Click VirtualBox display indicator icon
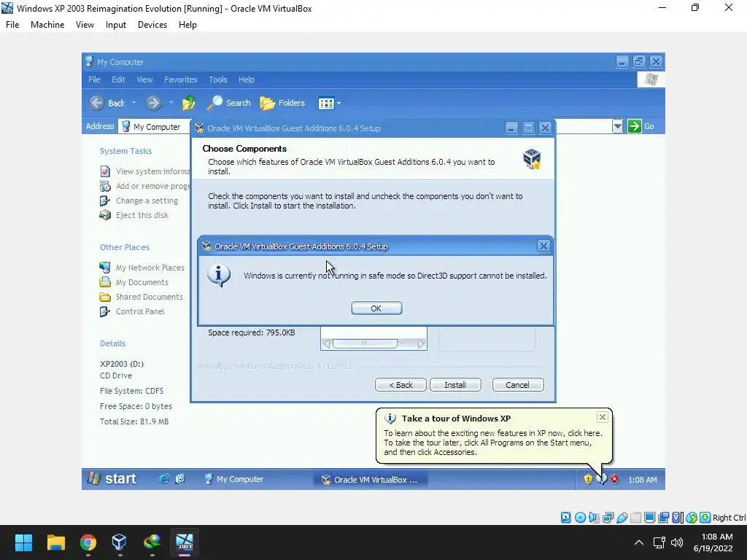This screenshot has width=747, height=560. click(x=649, y=518)
